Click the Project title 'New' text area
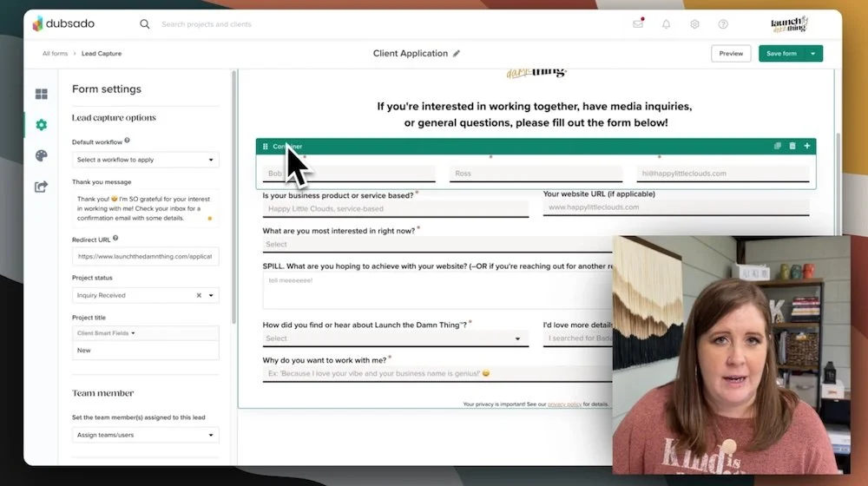 click(145, 351)
